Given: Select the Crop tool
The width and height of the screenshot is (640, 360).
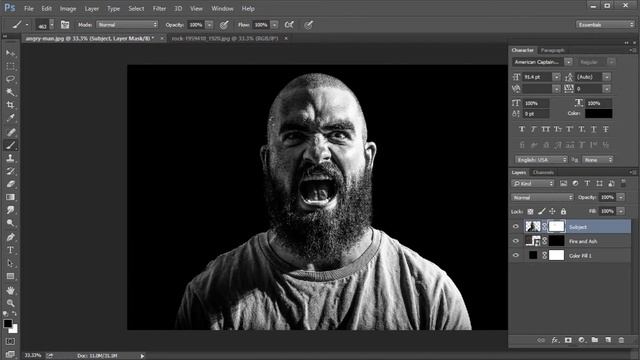Looking at the screenshot, I should [x=10, y=105].
